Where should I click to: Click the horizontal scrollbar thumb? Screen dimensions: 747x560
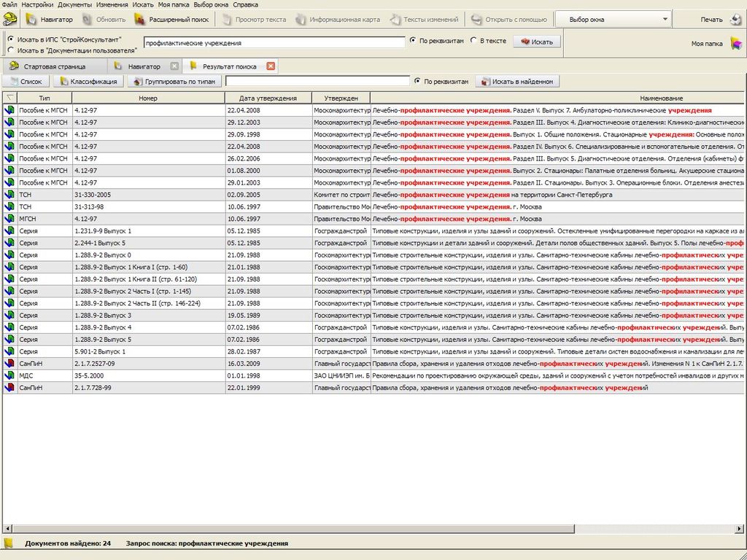tap(293, 529)
